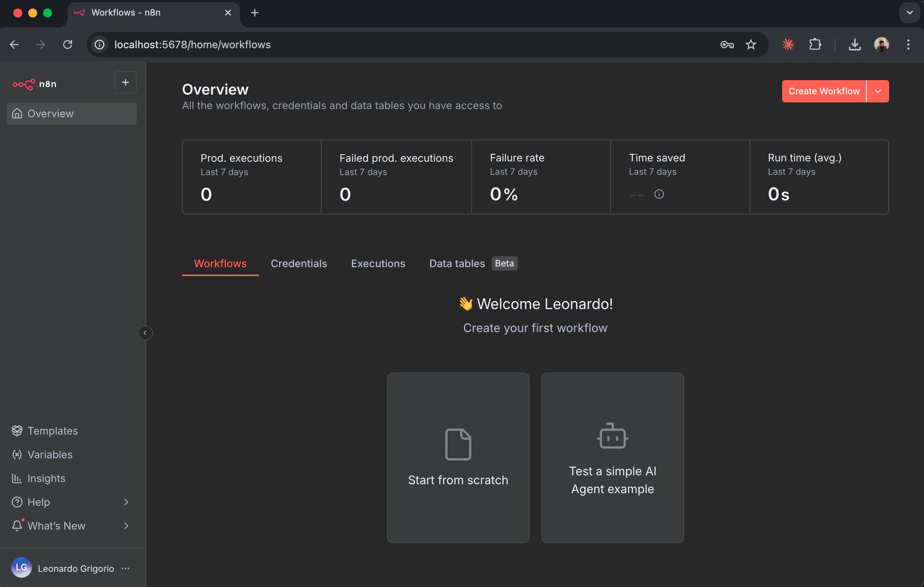The height and width of the screenshot is (587, 924).
Task: Open Templates from the sidebar
Action: pyautogui.click(x=52, y=430)
